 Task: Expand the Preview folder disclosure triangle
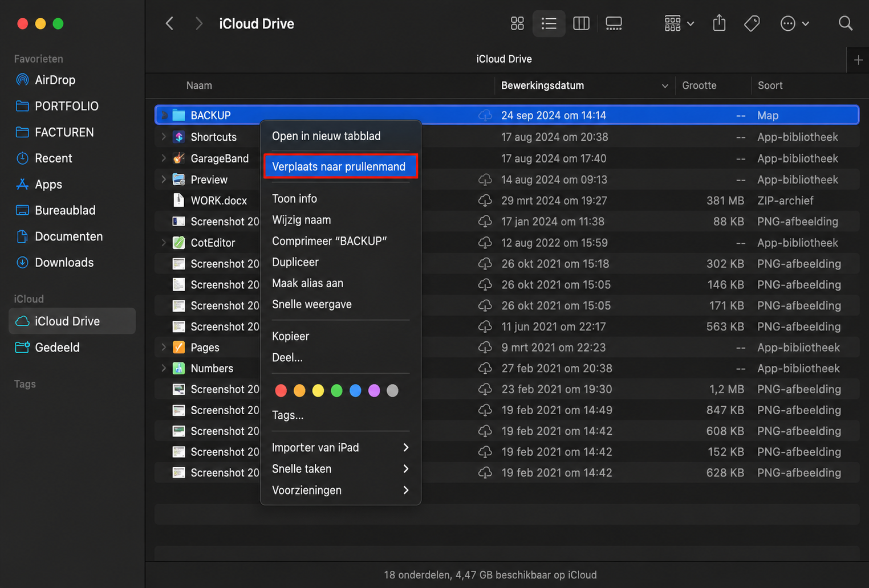[164, 179]
